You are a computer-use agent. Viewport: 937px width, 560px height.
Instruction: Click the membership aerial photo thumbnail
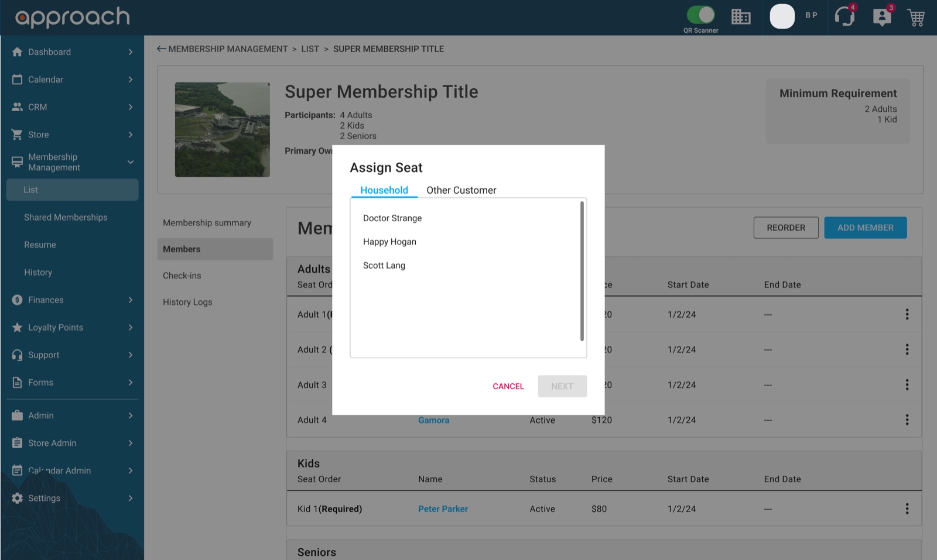tap(223, 129)
